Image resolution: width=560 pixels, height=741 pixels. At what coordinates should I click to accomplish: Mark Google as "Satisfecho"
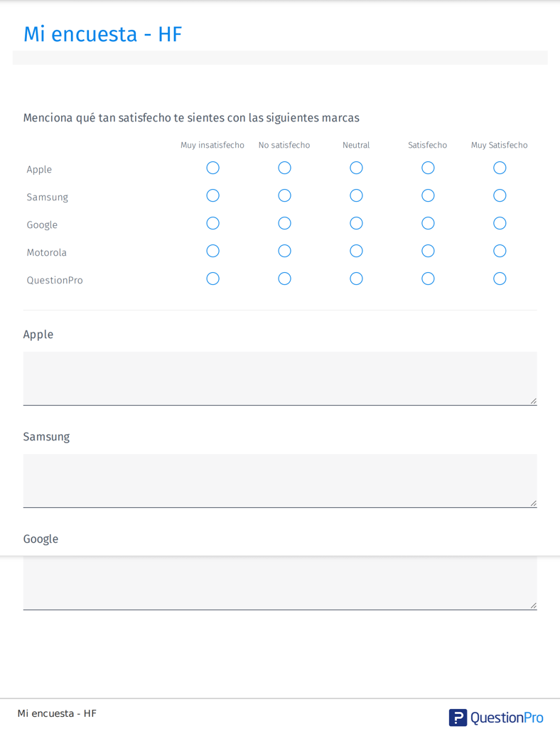tap(428, 223)
